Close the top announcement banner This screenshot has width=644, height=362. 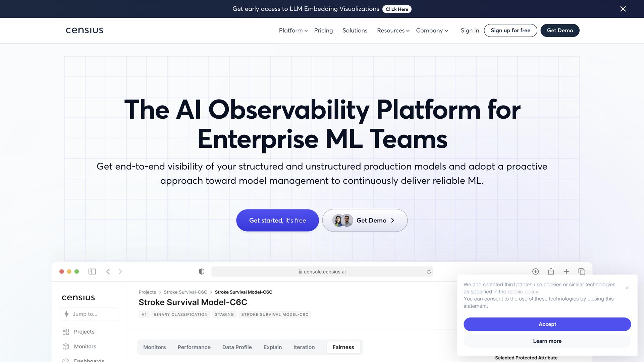point(623,9)
